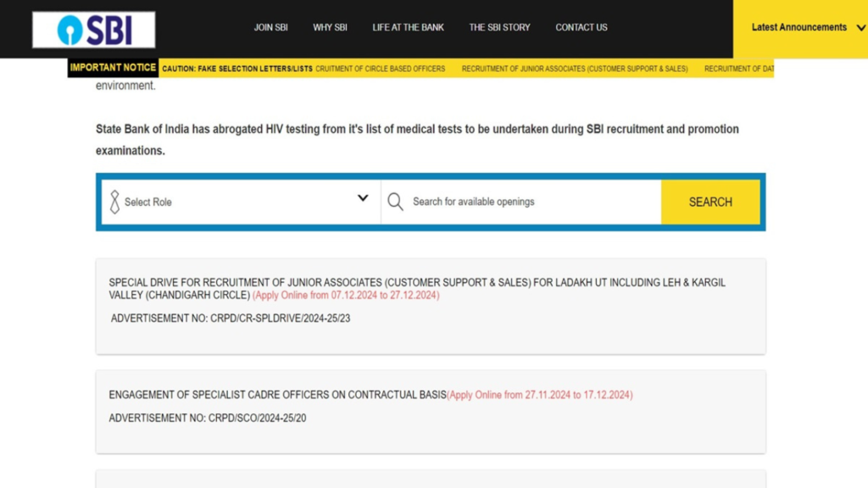Viewport: 868px width, 488px height.
Task: Open the fake selection letters caution notice
Action: pyautogui.click(x=237, y=69)
